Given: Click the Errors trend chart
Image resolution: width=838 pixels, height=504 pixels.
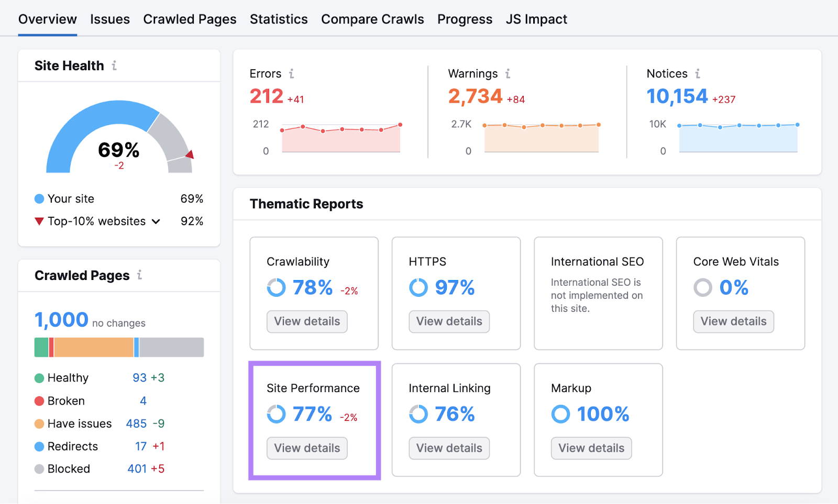Looking at the screenshot, I should pos(341,138).
